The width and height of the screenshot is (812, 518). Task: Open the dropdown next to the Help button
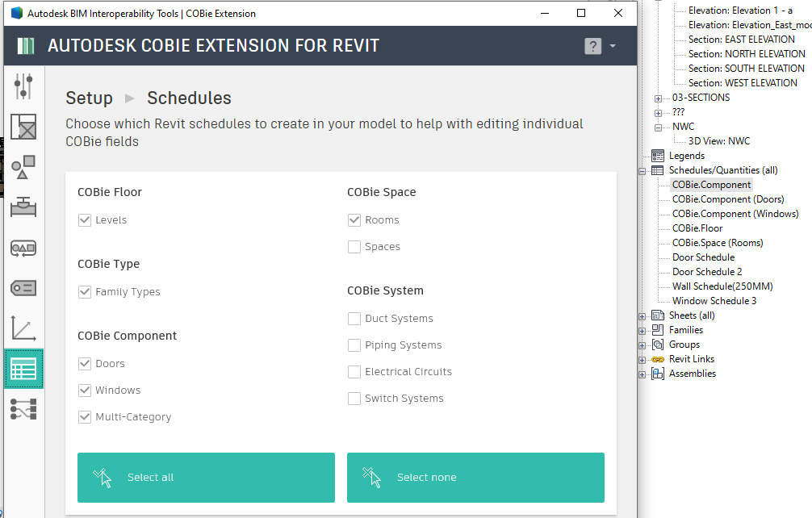611,45
